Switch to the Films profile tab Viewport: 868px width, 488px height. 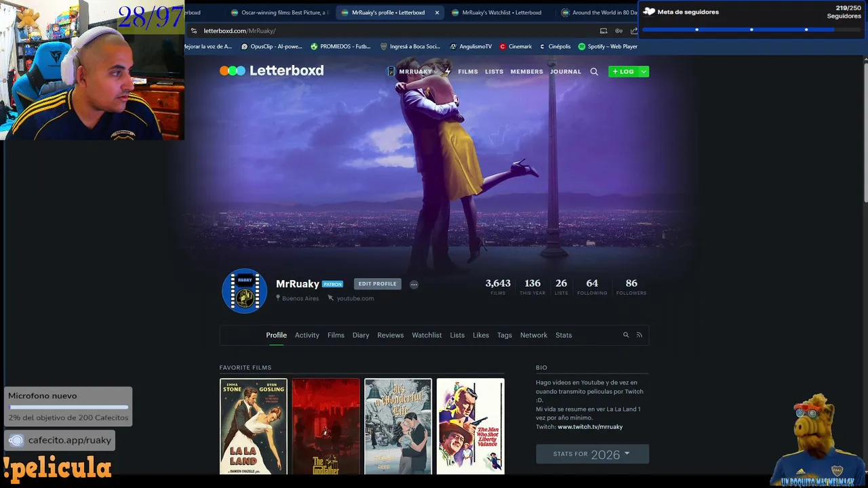(336, 335)
